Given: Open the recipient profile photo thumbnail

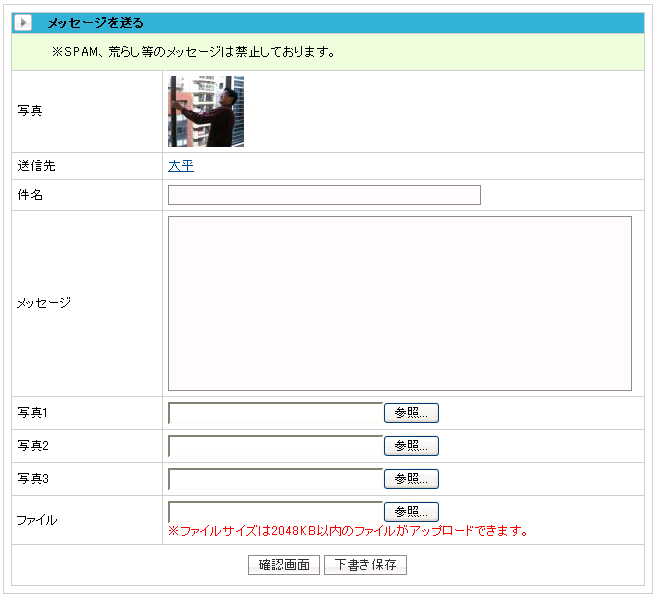Looking at the screenshot, I should (x=206, y=112).
